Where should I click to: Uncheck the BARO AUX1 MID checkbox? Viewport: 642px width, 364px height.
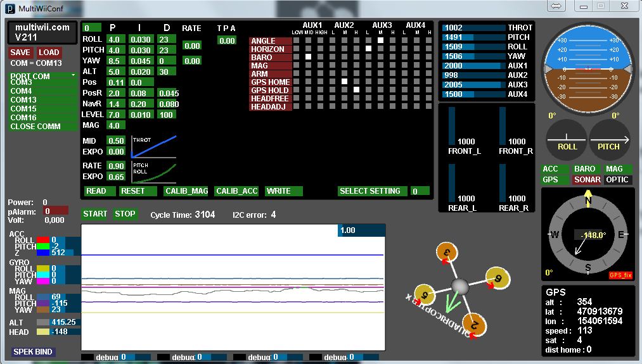tap(309, 57)
